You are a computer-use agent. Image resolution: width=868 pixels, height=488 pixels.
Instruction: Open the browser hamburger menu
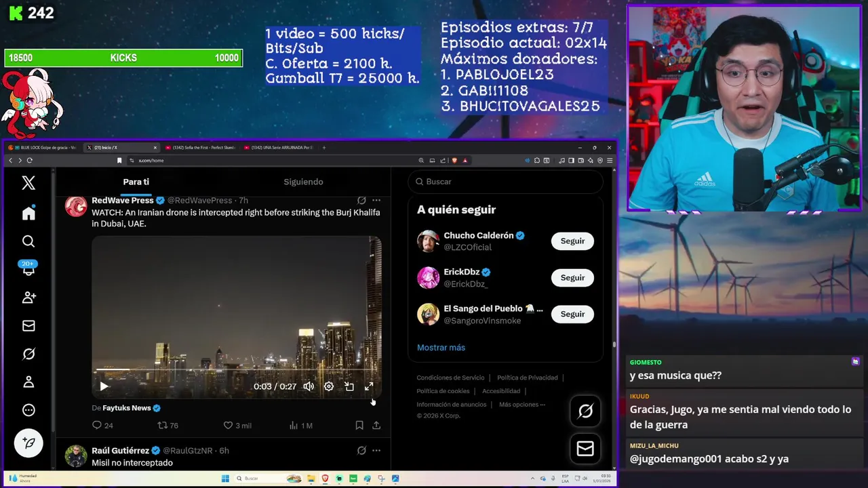pyautogui.click(x=610, y=161)
